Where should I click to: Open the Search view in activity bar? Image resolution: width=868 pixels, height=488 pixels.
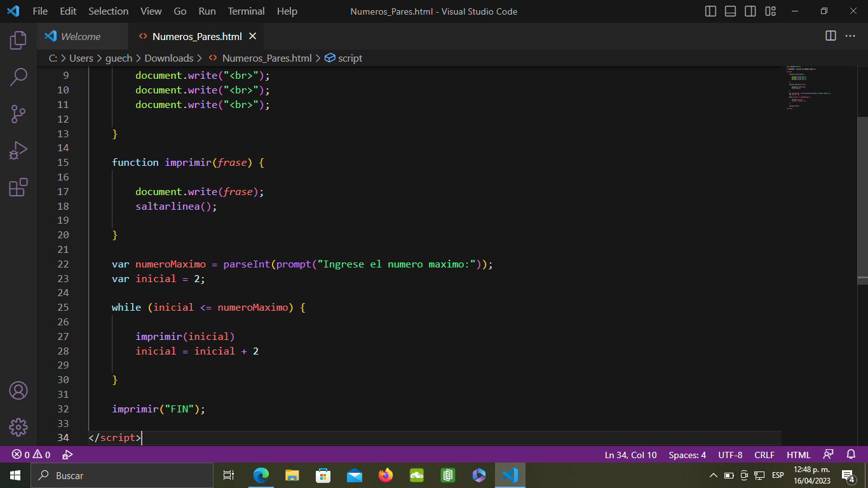[18, 77]
